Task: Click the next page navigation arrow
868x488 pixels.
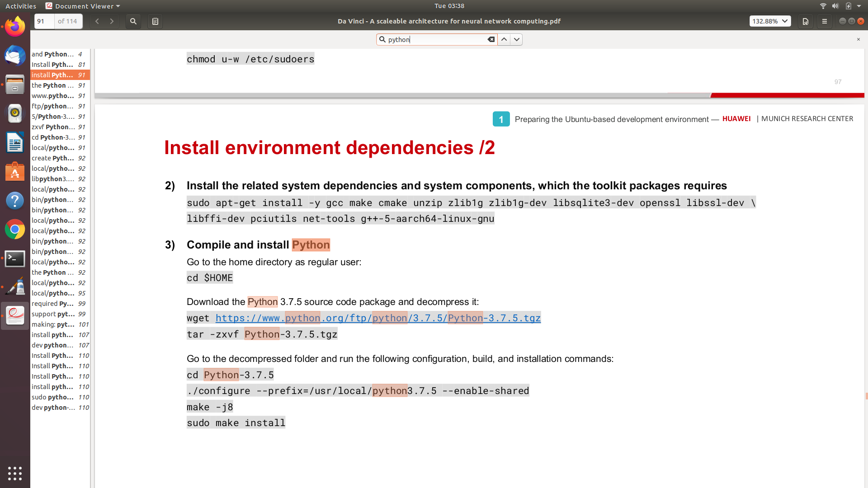Action: [x=112, y=21]
